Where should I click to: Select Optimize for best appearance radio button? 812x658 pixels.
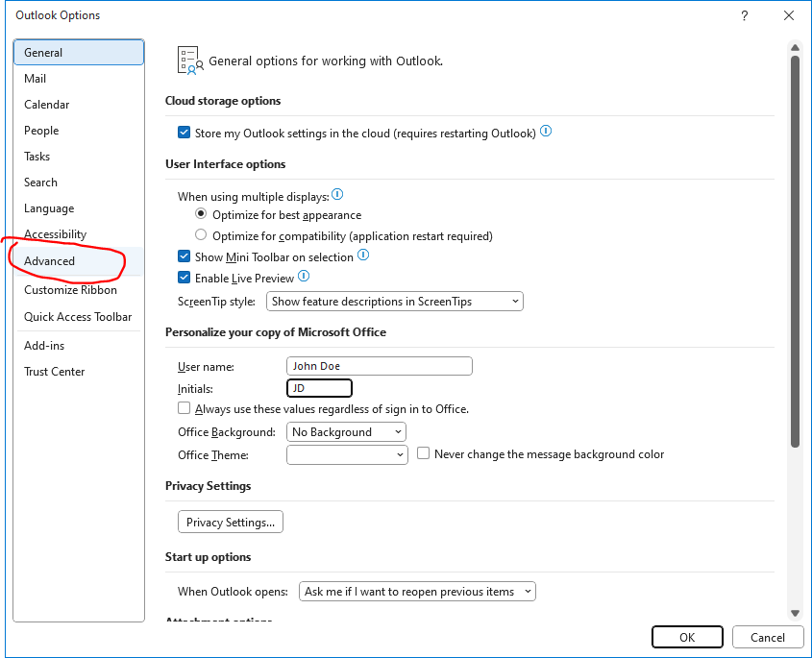(x=201, y=214)
